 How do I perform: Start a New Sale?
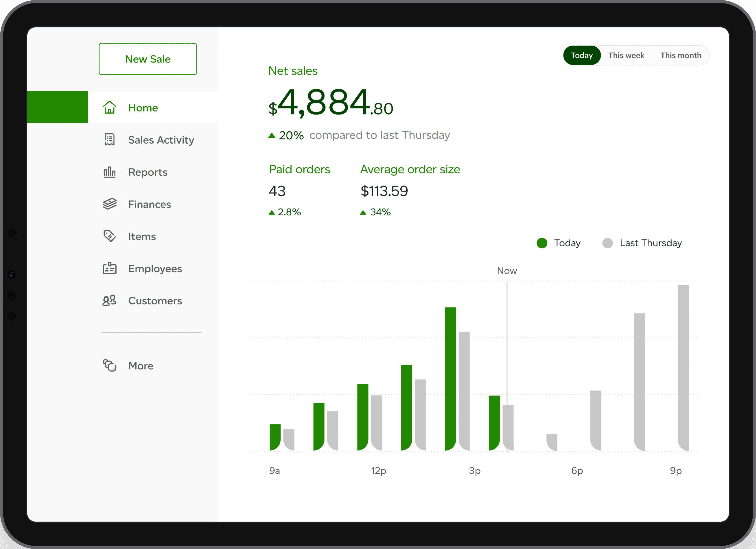[x=148, y=59]
